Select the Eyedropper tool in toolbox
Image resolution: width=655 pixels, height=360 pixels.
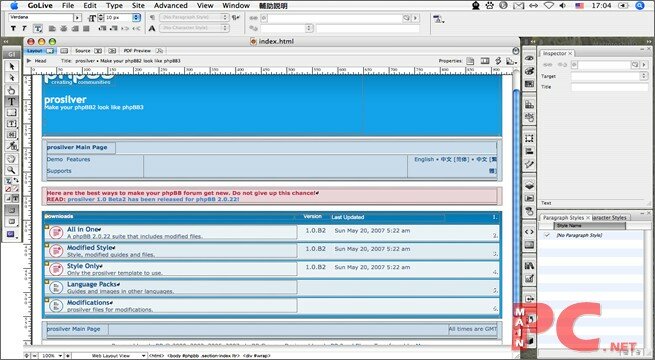tap(12, 146)
